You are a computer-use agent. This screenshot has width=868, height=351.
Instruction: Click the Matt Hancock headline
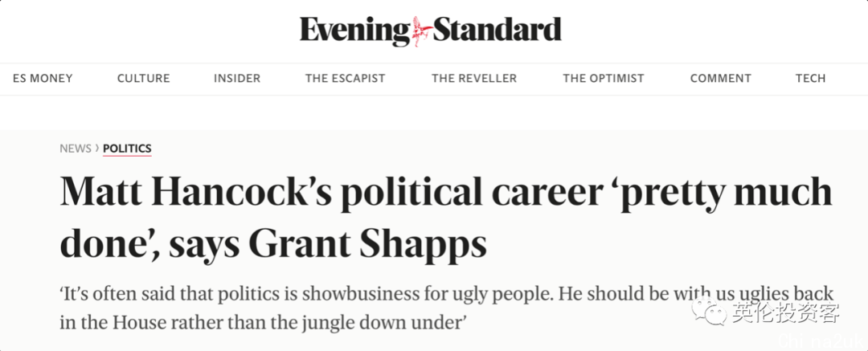click(445, 218)
